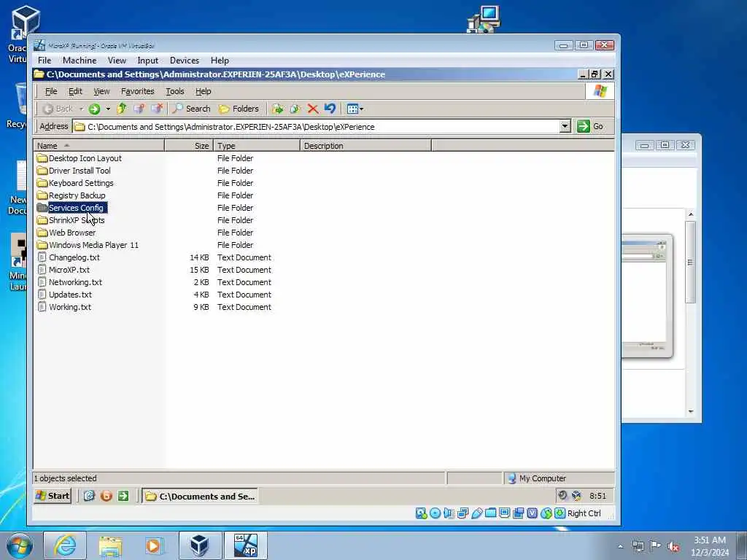Select the Desktop Icon Layout folder
Image resolution: width=747 pixels, height=560 pixels.
(79, 158)
